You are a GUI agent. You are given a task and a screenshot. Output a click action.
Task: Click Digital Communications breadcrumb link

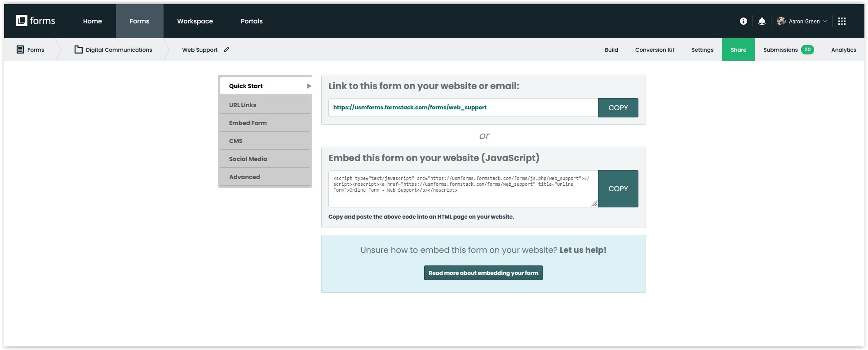[119, 49]
